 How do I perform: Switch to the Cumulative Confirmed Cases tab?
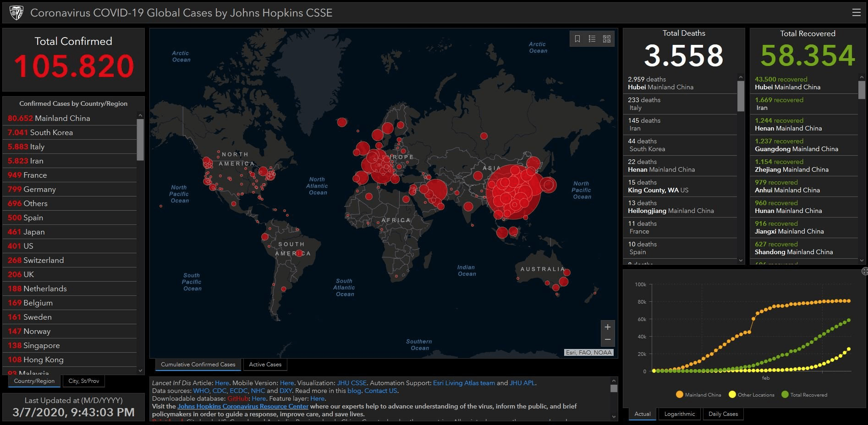coord(198,365)
